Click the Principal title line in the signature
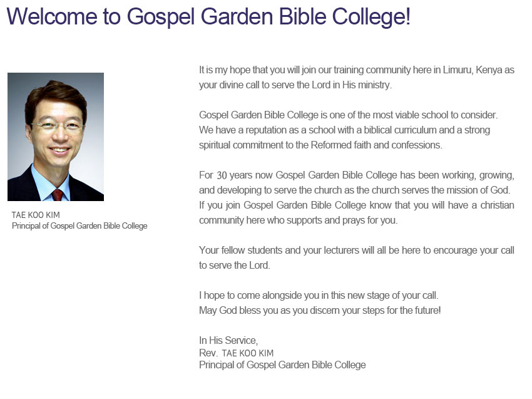 tap(282, 365)
